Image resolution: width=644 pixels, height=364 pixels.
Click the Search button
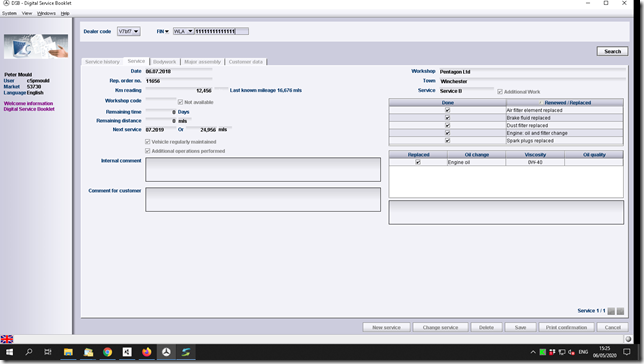(x=612, y=51)
